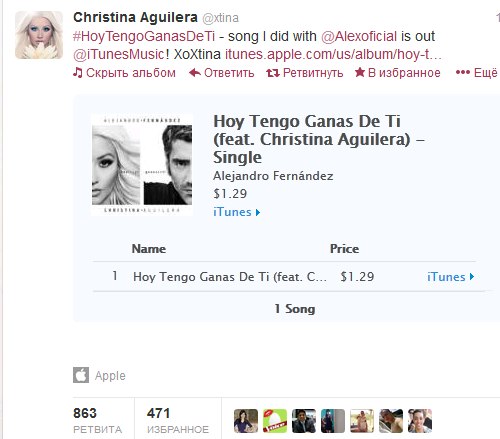Open iTunes link under the $1.29 album price

pos(236,212)
